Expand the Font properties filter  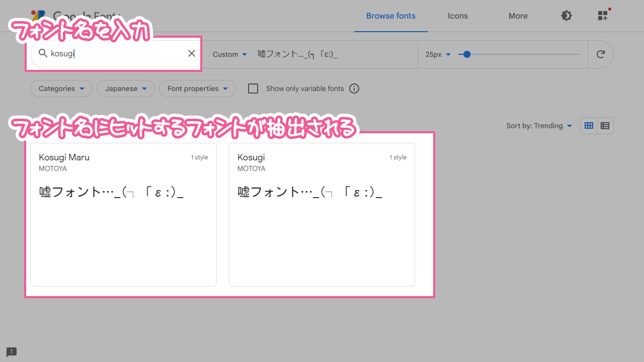[x=197, y=88]
